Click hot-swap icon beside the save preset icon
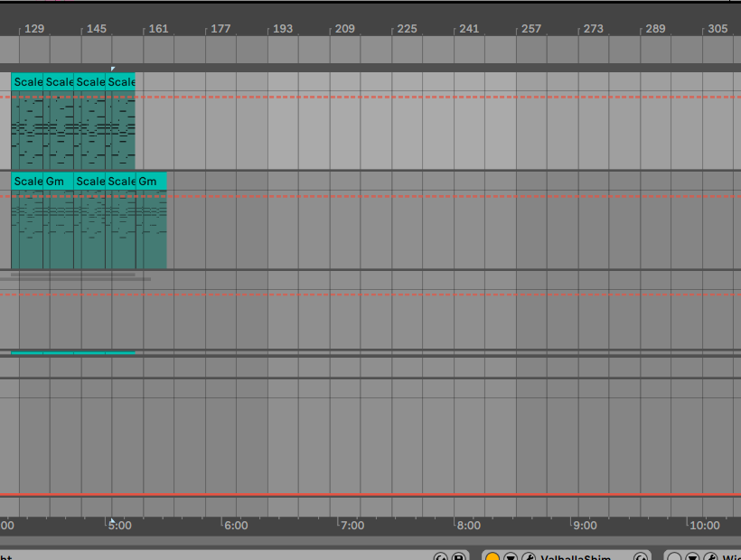 point(440,557)
